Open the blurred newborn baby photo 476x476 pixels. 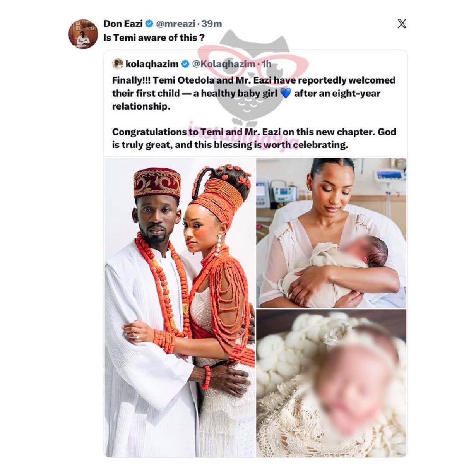(x=331, y=383)
